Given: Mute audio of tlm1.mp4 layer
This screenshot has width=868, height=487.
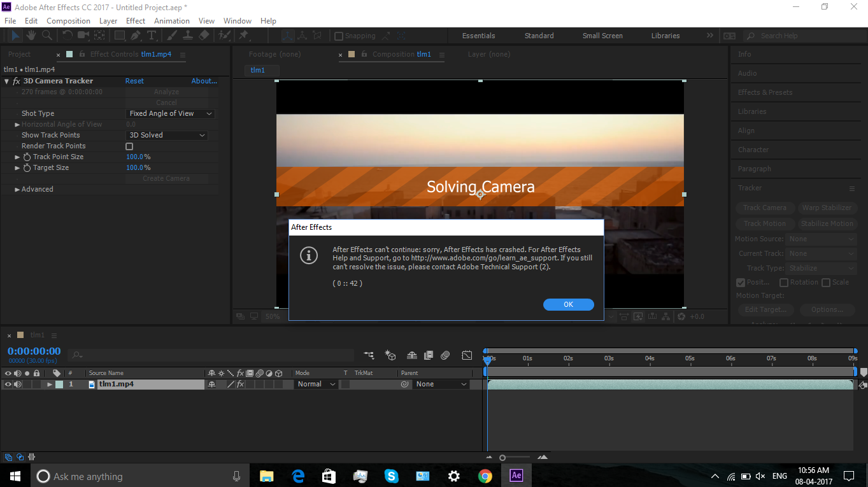Looking at the screenshot, I should coord(18,385).
